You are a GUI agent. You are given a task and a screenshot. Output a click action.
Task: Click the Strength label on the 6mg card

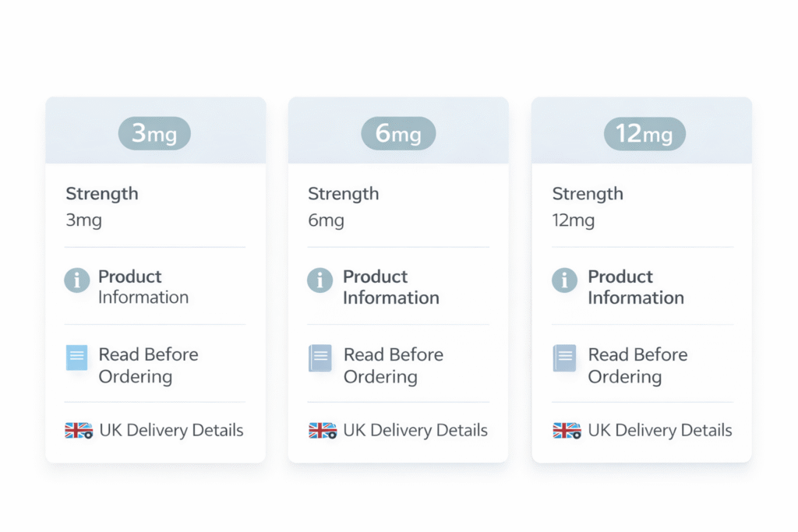[x=344, y=193]
